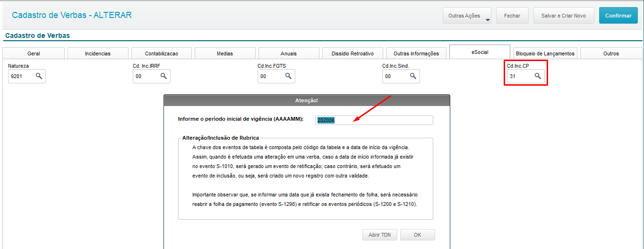Screen dimensions: 644x249
Task: Switch to the Outros tab
Action: click(611, 53)
